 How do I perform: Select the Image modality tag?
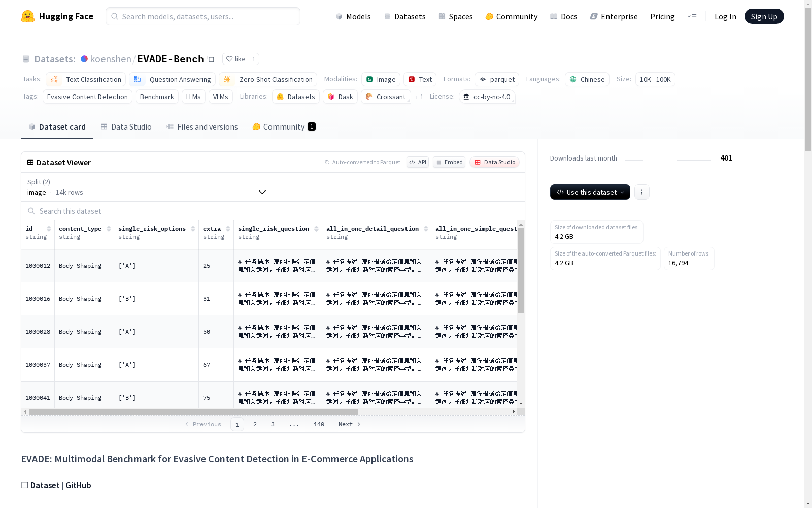381,79
